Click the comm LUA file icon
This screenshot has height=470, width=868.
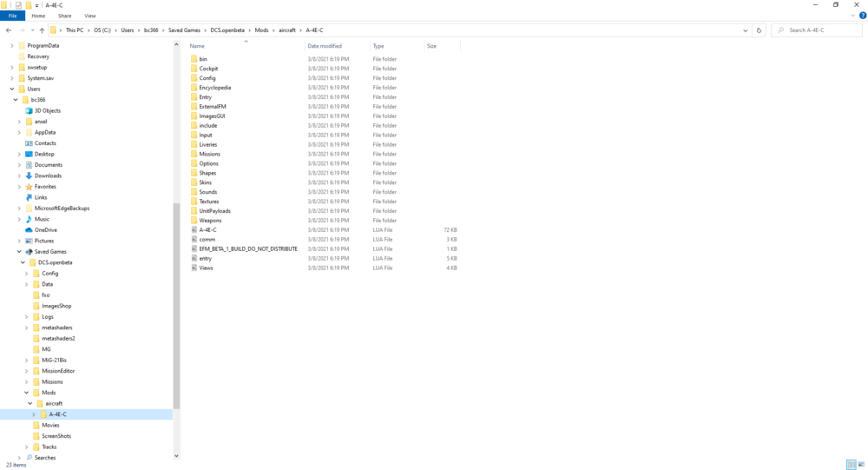pyautogui.click(x=194, y=239)
